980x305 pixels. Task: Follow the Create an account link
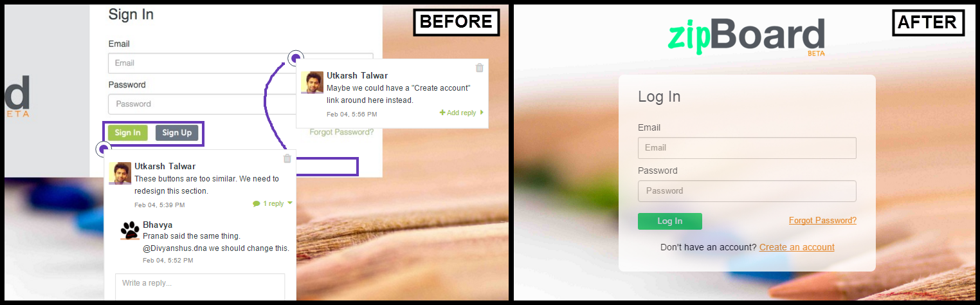pos(797,247)
